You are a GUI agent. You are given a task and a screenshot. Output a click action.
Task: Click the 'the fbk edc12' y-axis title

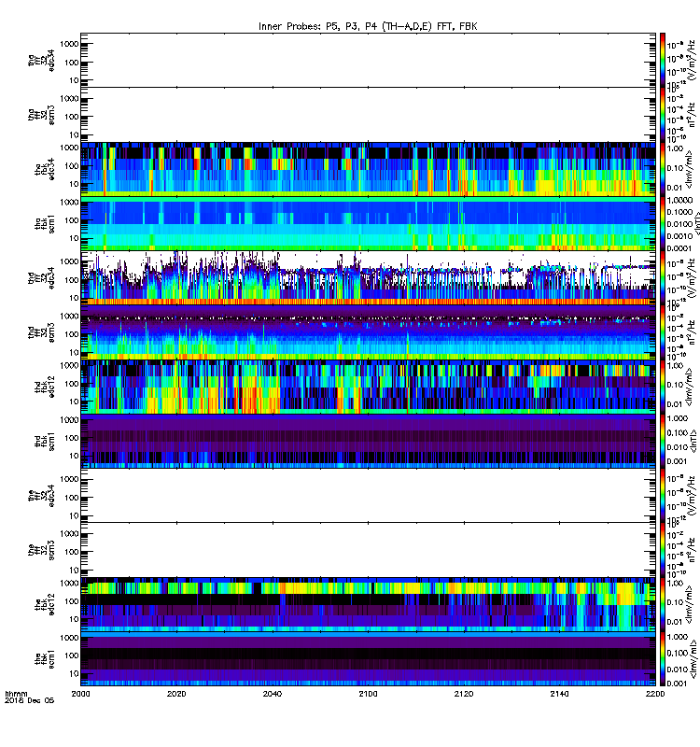point(44,604)
